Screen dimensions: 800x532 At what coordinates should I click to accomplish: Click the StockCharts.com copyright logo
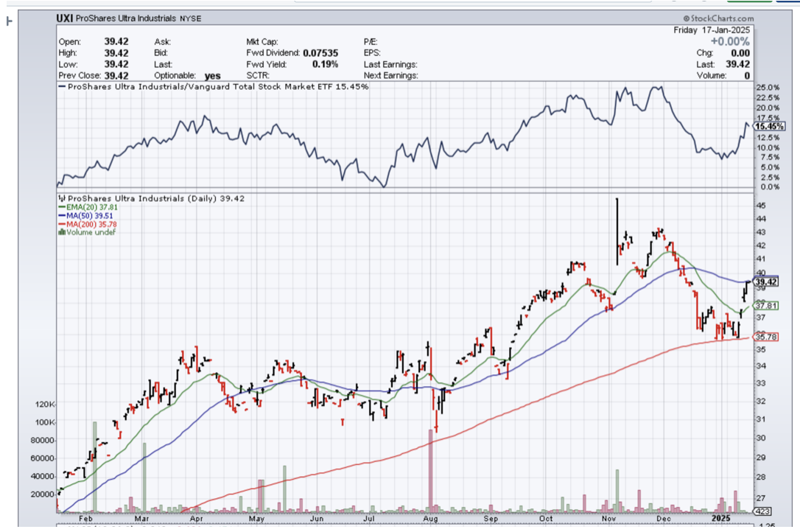pyautogui.click(x=717, y=18)
